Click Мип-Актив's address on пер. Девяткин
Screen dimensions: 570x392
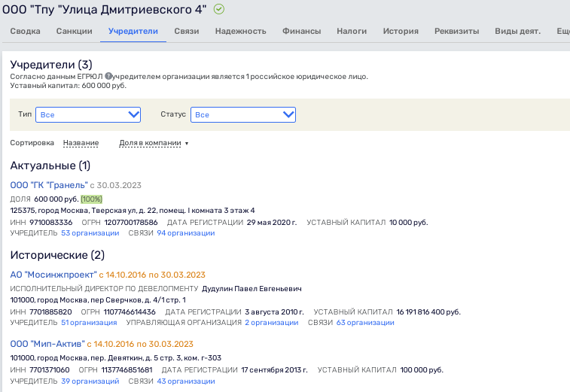click(116, 358)
